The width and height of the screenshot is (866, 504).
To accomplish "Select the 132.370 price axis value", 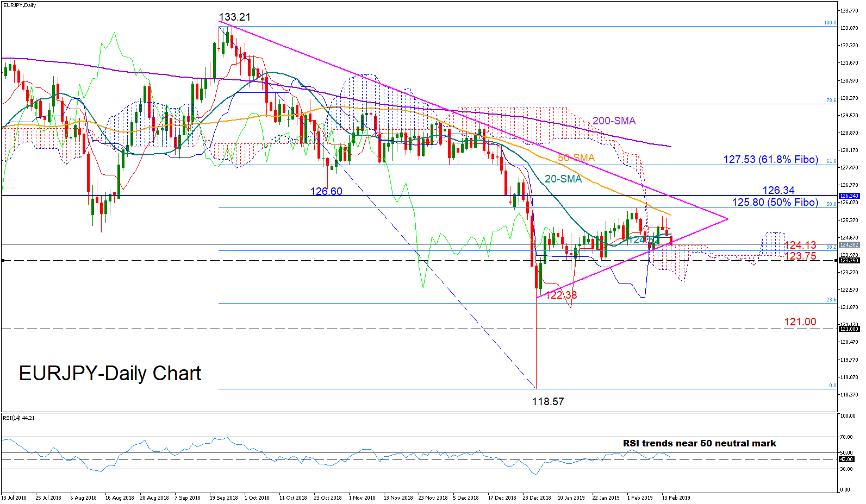I will tap(849, 46).
